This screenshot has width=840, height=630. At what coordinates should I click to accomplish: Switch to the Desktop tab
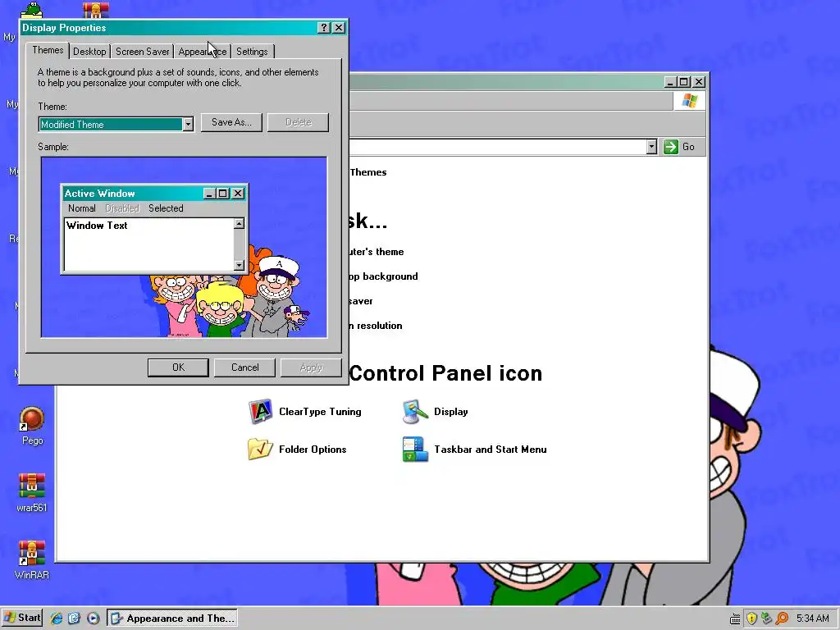(x=89, y=52)
